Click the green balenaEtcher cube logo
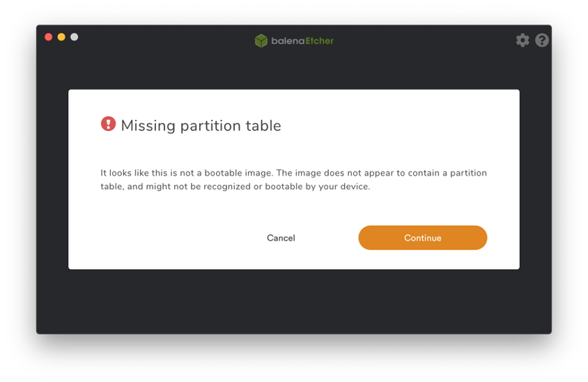This screenshot has width=588, height=382. (261, 40)
